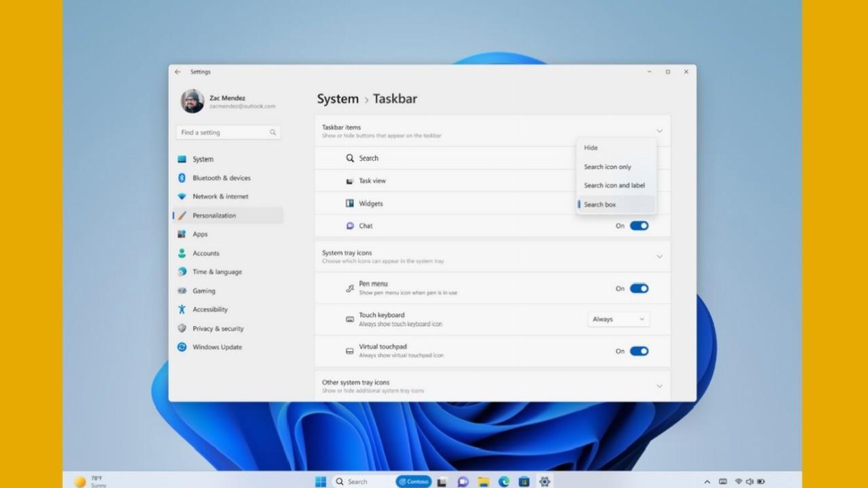
Task: Click in the Find a setting field
Action: (228, 133)
